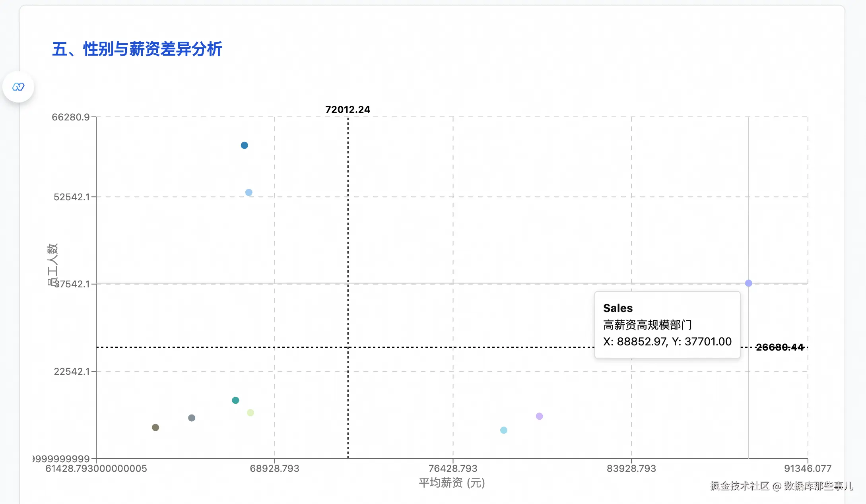Image resolution: width=866 pixels, height=504 pixels.
Task: Click the slate gray scatter point
Action: point(192,418)
